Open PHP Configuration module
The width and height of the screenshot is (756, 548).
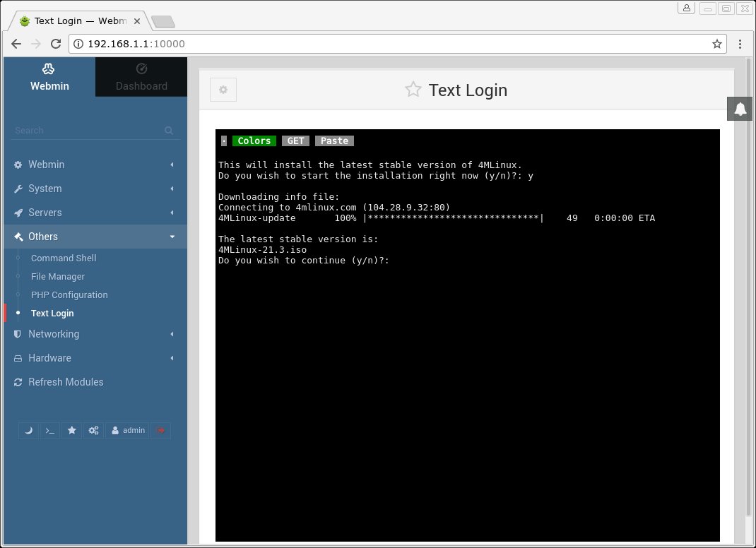point(69,294)
